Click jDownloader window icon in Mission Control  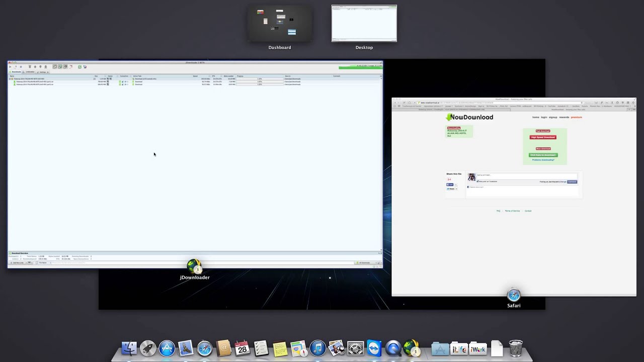coord(195,266)
